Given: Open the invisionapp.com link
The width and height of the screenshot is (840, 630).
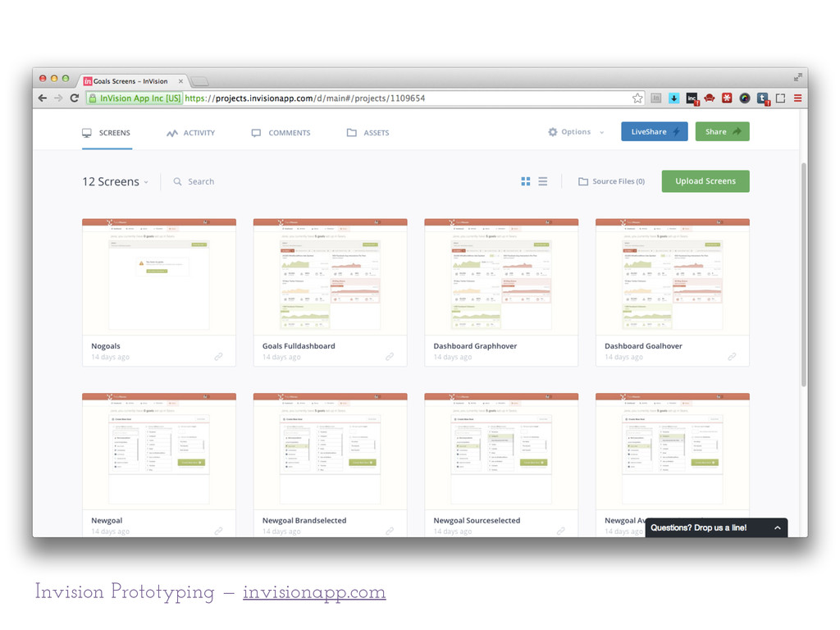Looking at the screenshot, I should 314,592.
